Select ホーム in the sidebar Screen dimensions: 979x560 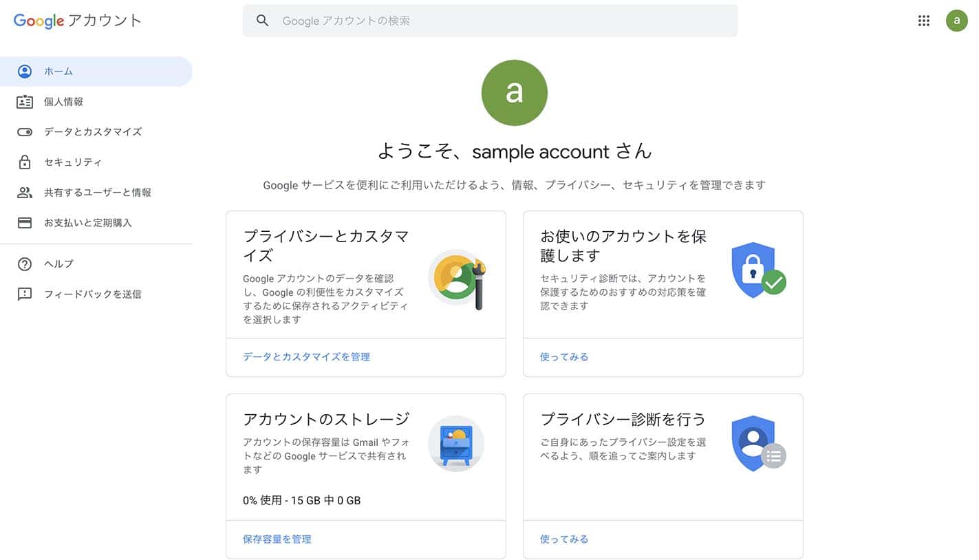coord(96,72)
